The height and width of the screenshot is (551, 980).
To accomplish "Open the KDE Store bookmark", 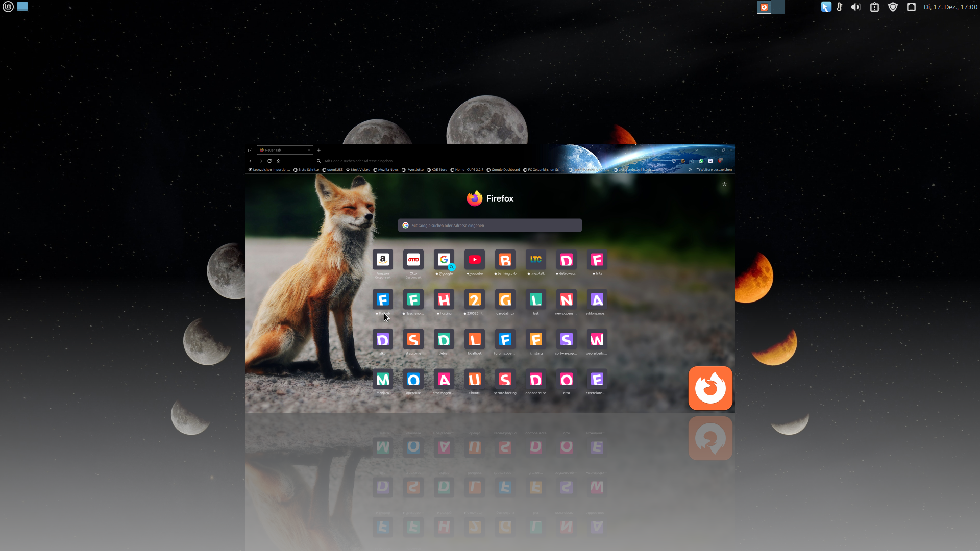I will pos(437,170).
